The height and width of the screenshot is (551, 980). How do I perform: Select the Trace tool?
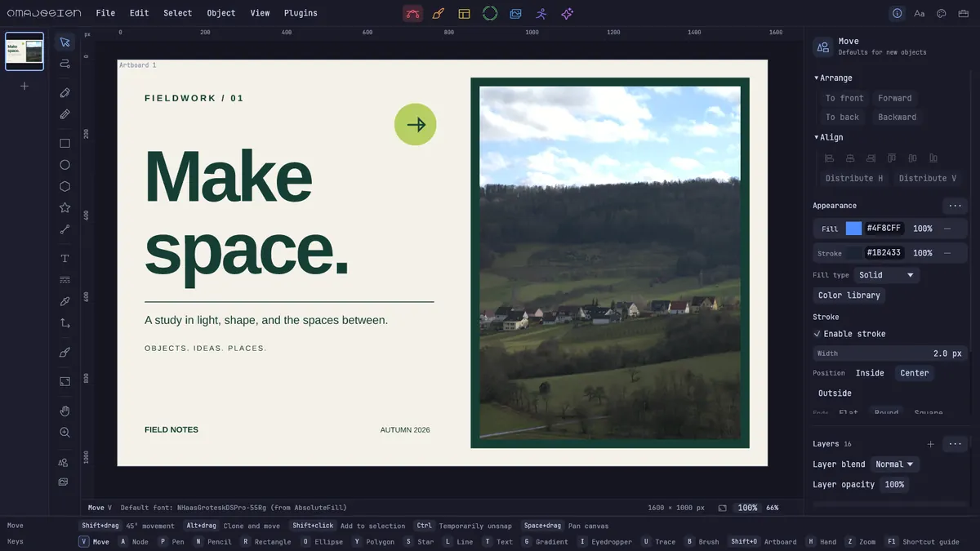(65, 323)
